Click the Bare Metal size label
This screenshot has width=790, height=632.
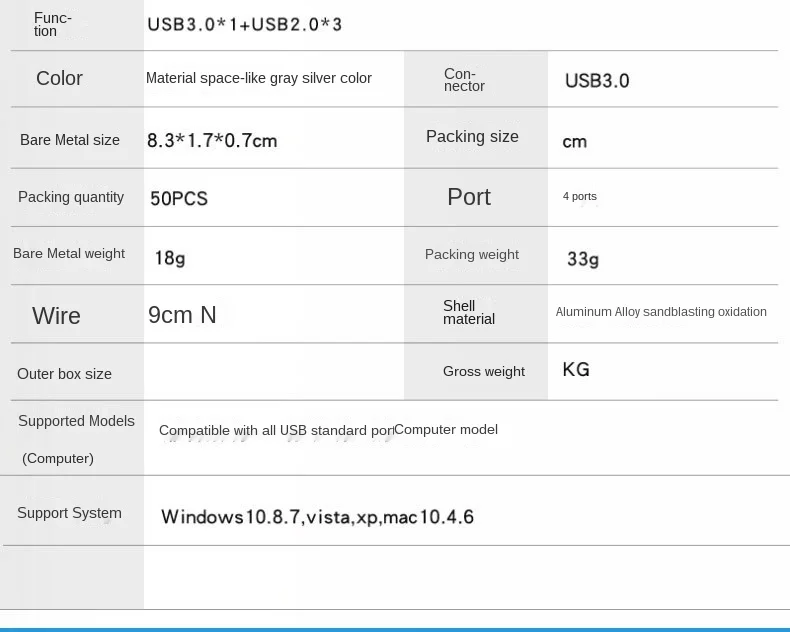coord(70,140)
